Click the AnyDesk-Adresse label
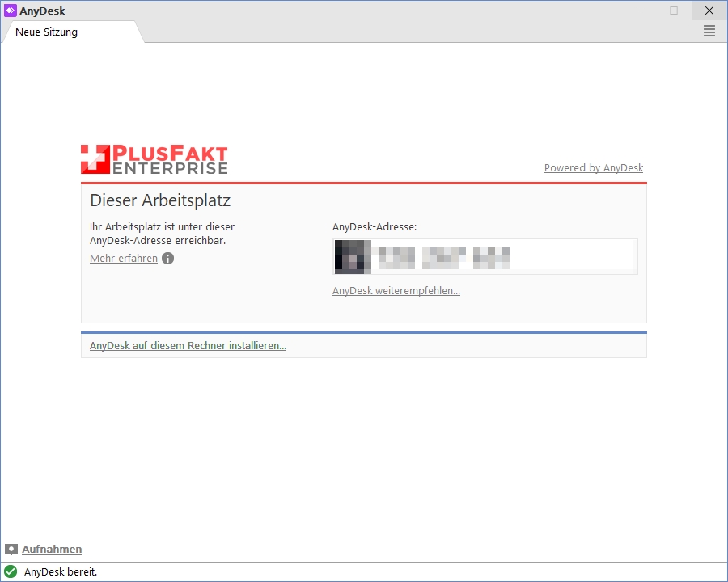728x582 pixels. tap(375, 227)
